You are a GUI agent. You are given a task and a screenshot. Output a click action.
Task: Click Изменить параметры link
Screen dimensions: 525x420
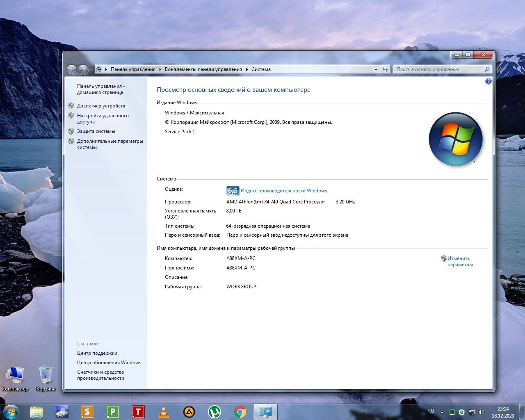click(x=460, y=261)
